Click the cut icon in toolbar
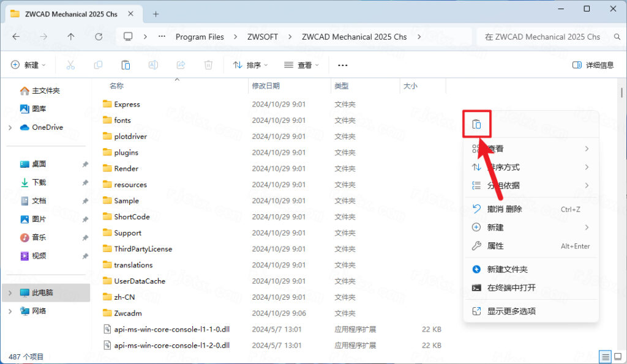This screenshot has height=364, width=627. [70, 65]
